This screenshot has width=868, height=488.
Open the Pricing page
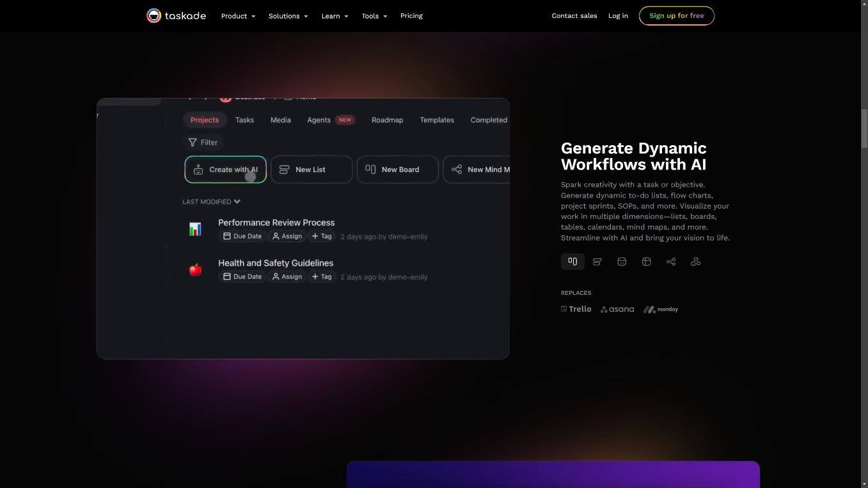pyautogui.click(x=411, y=16)
